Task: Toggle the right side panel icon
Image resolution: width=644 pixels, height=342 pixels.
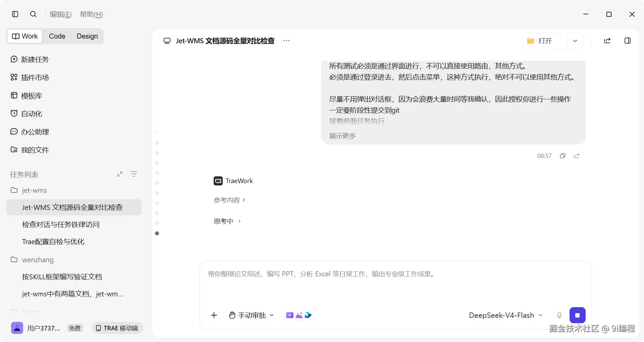Action: click(x=628, y=41)
